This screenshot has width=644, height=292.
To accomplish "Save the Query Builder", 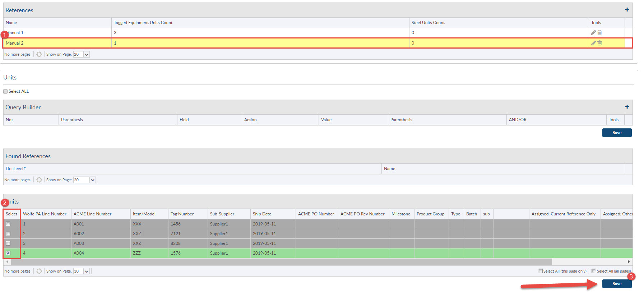I will tap(617, 133).
